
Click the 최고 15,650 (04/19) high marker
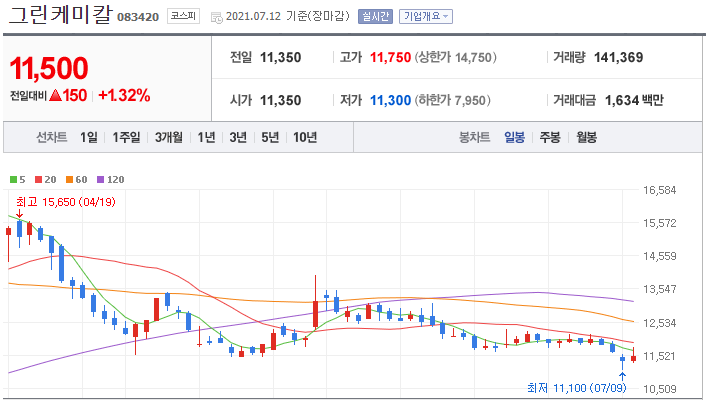66,202
